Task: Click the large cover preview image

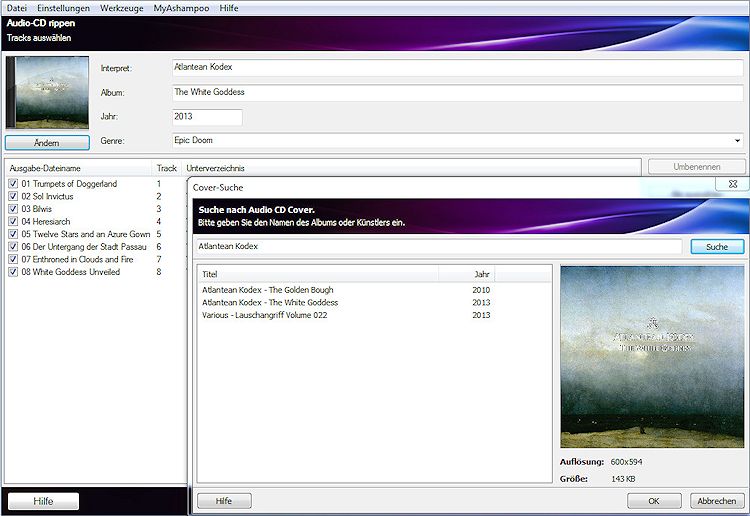Action: coord(651,356)
